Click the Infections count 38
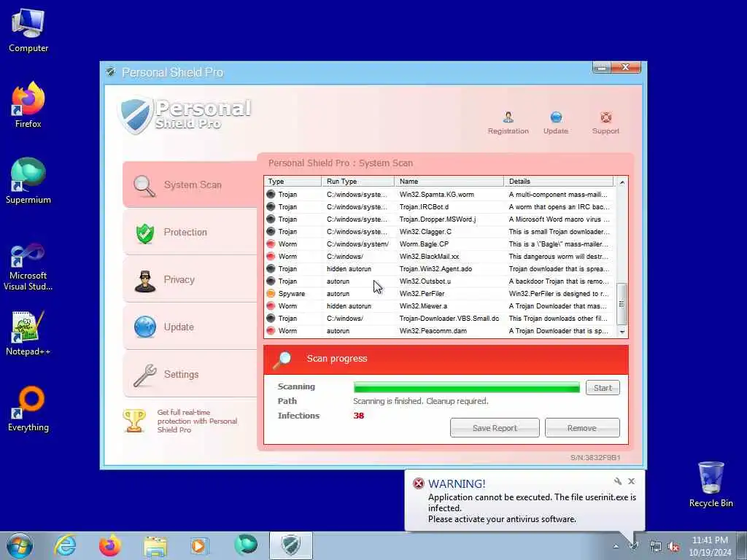The height and width of the screenshot is (560, 747). click(359, 415)
